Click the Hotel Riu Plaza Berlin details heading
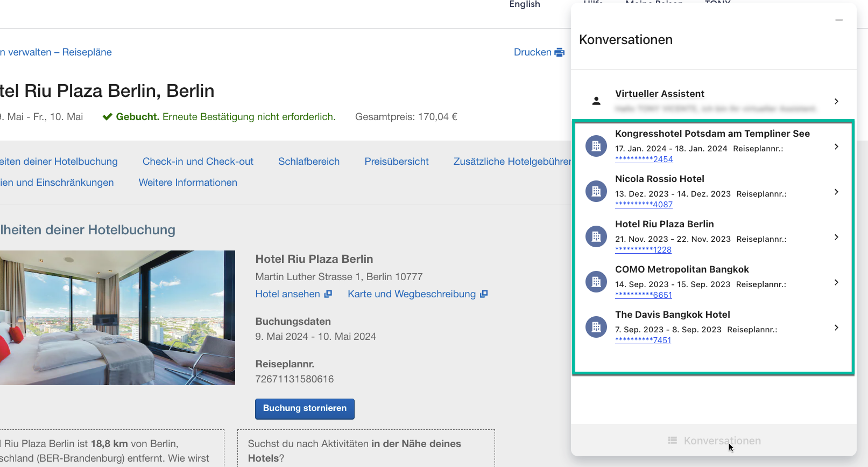This screenshot has height=467, width=868. [x=314, y=259]
